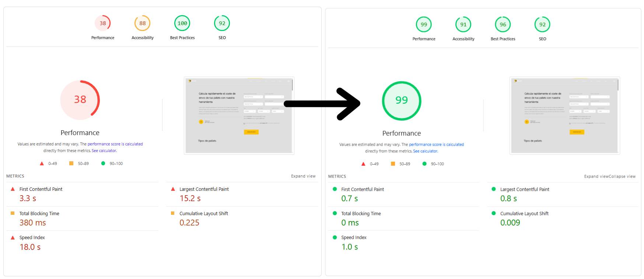
Task: Click the red triangle beside Speed Index 18.0 s
Action: 13,238
